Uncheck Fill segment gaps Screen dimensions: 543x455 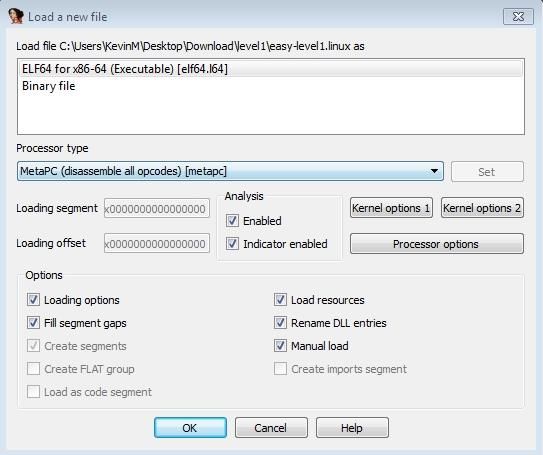click(33, 323)
